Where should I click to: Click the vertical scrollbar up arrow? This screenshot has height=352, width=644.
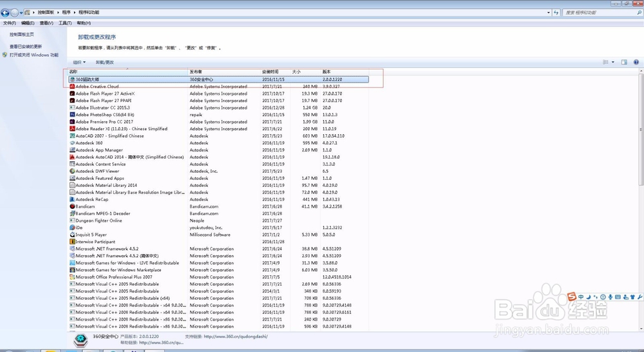click(641, 72)
